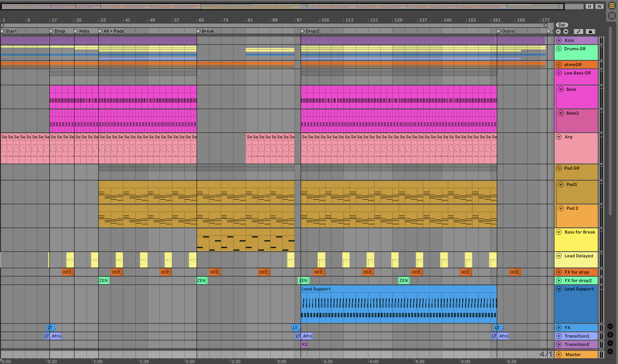The height and width of the screenshot is (364, 618).
Task: Switch to Session view with vertical bars icon
Action: coord(612,16)
